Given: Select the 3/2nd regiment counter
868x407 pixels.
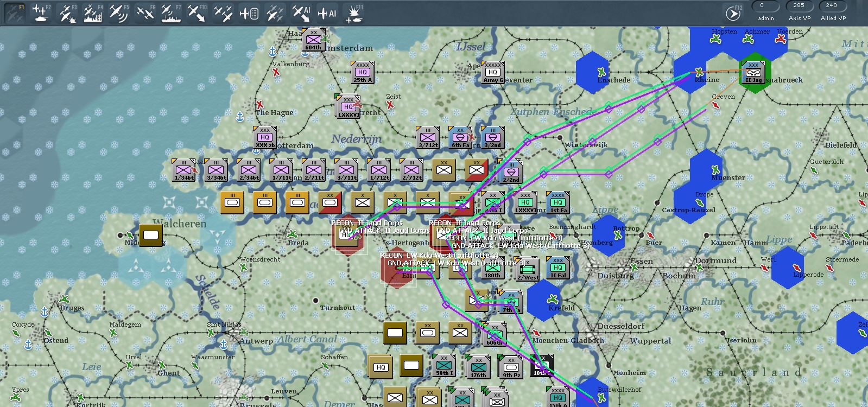Looking at the screenshot, I should click(x=492, y=137).
